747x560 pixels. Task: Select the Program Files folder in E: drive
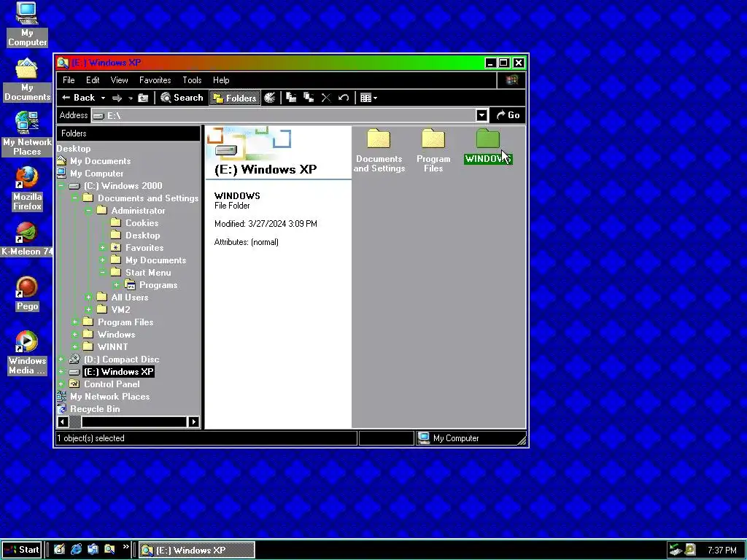pos(433,150)
